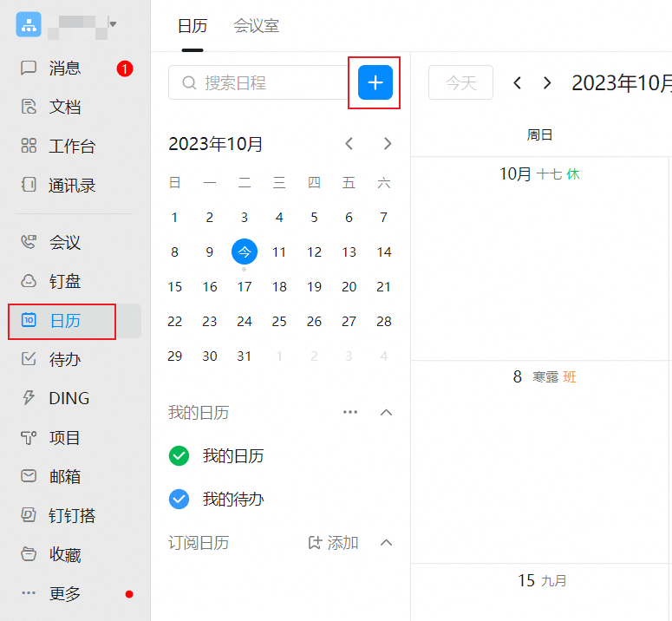Open 收藏 favorites in sidebar
The height and width of the screenshot is (621, 672).
coord(64,554)
